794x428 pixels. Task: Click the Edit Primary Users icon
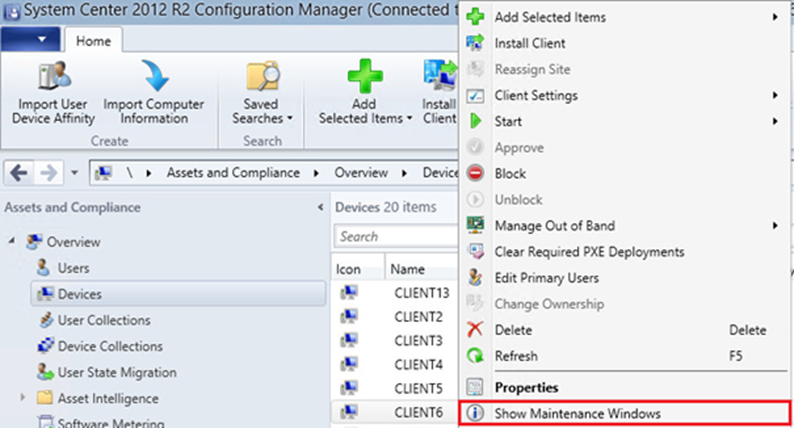(x=475, y=278)
